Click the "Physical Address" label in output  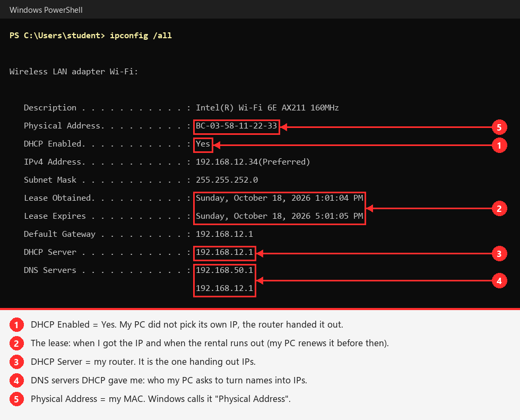(x=62, y=126)
